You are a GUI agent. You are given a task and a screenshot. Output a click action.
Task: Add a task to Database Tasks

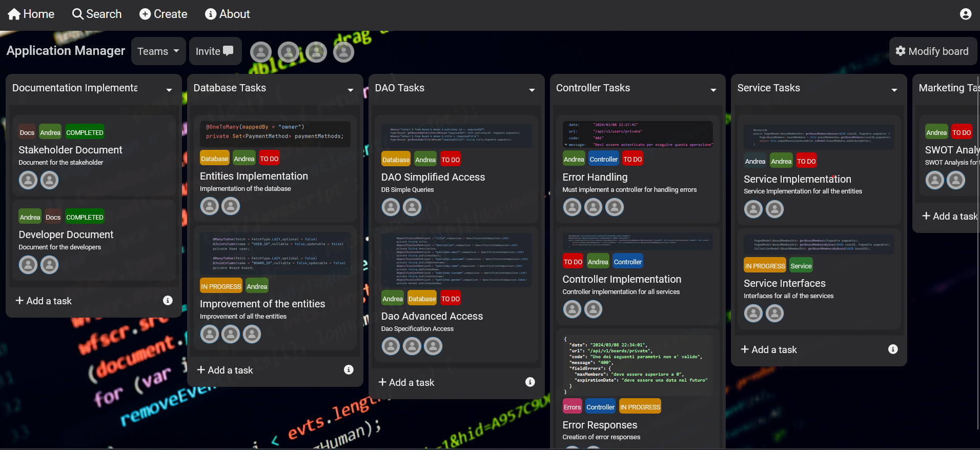pos(225,370)
